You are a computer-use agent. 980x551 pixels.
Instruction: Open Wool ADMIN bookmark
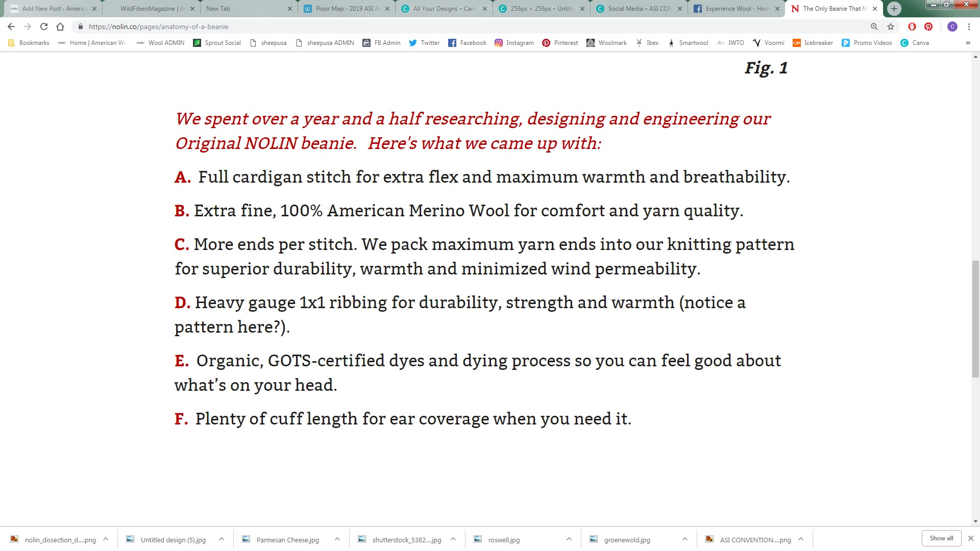tap(161, 43)
